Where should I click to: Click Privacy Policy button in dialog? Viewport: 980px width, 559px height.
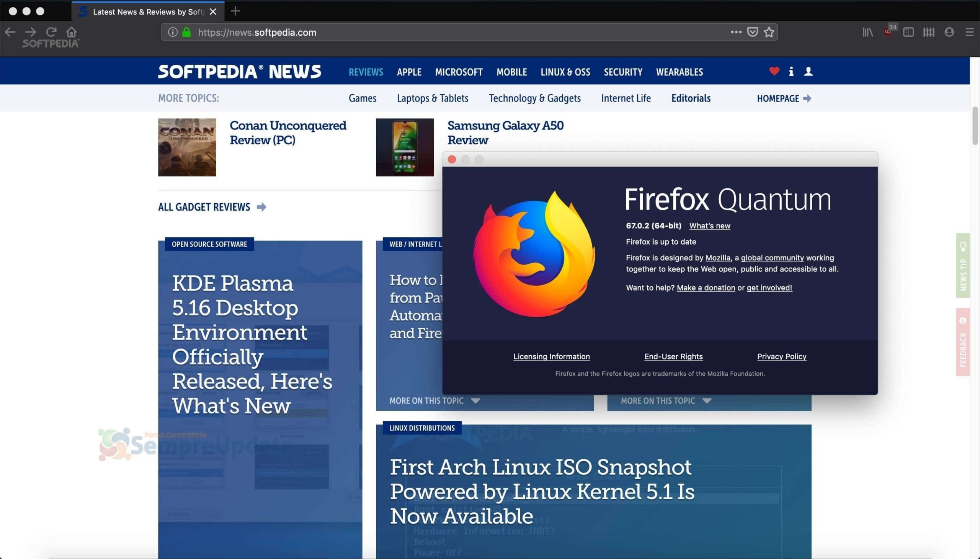point(781,356)
